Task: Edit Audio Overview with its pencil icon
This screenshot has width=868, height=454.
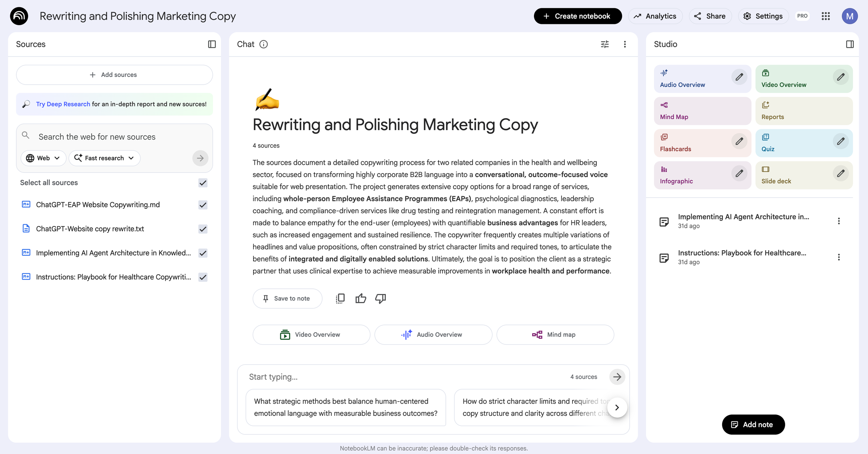Action: [x=739, y=77]
